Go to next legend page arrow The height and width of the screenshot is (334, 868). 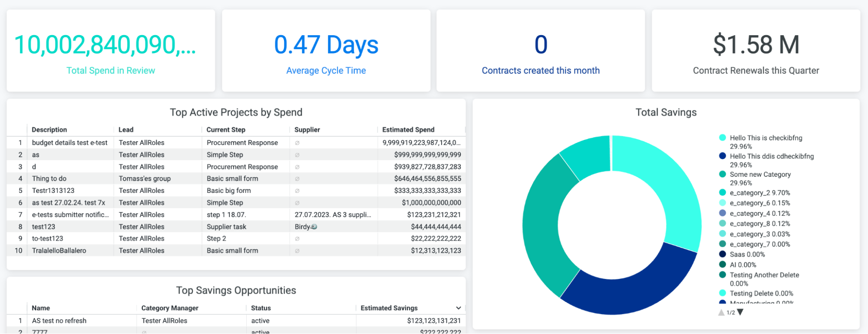click(x=740, y=312)
